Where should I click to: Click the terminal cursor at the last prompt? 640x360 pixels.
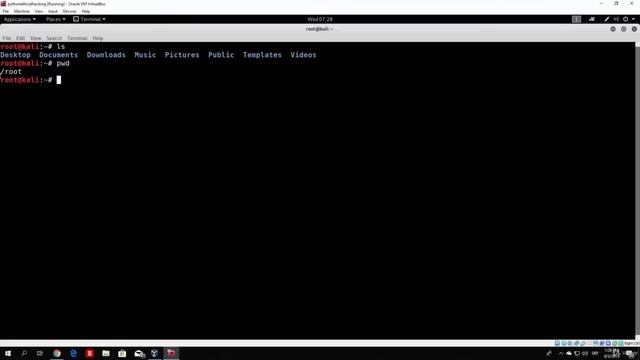point(59,80)
